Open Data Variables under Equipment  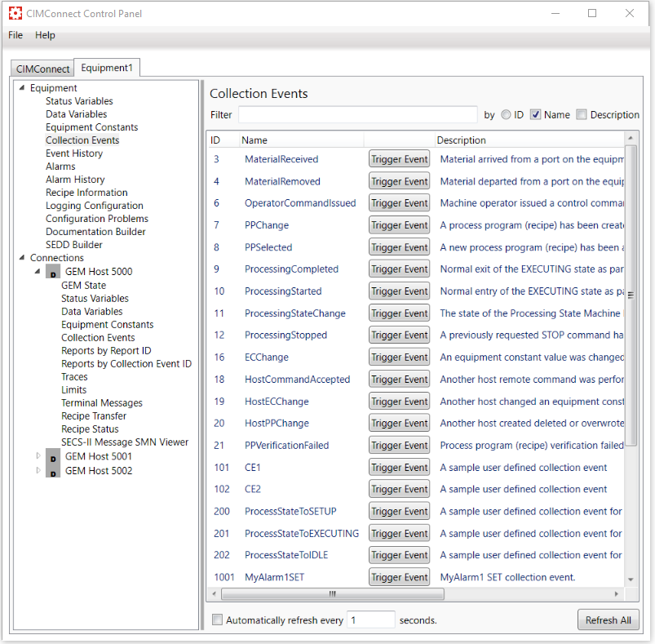(x=76, y=114)
